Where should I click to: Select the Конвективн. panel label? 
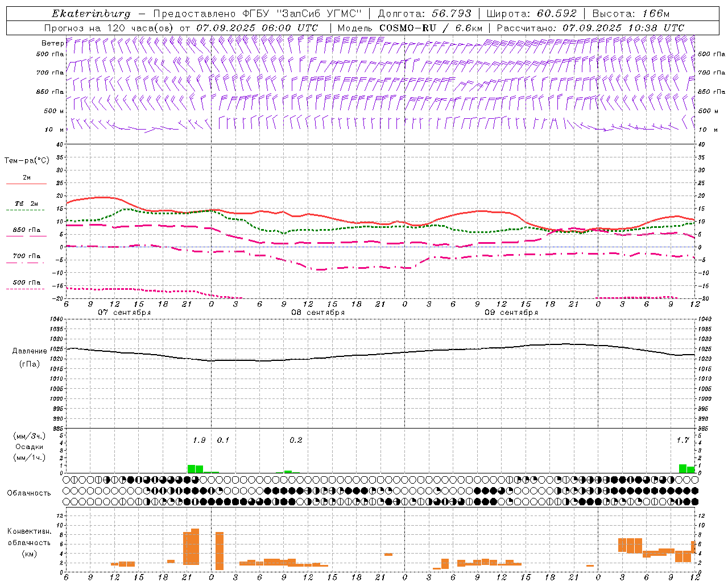pyautogui.click(x=30, y=531)
